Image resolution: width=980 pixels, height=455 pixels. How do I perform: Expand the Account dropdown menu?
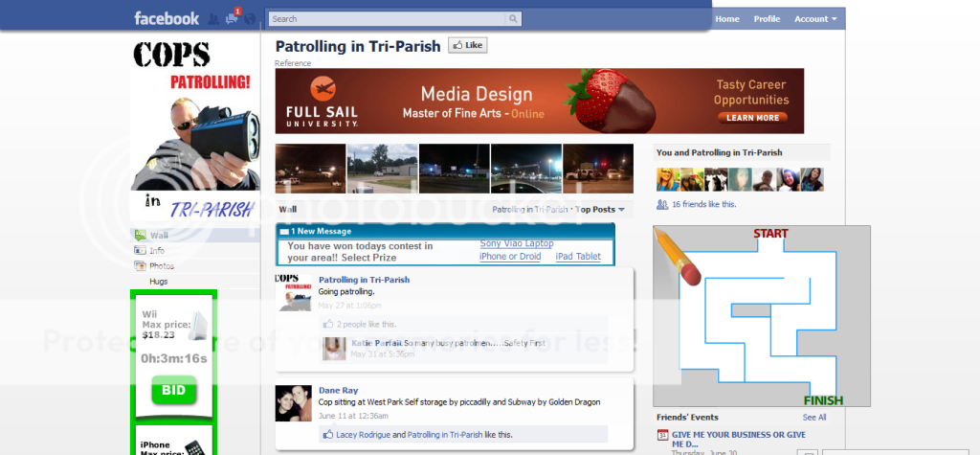[x=815, y=19]
